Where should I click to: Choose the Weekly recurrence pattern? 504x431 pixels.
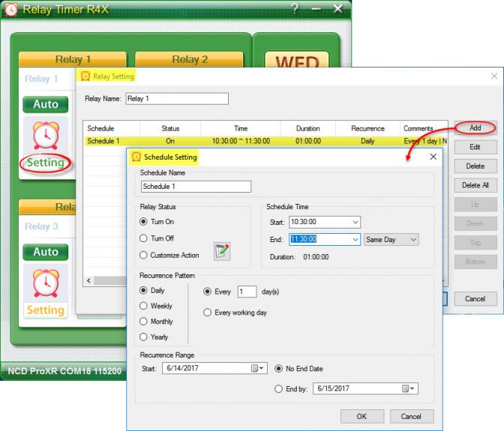click(144, 306)
